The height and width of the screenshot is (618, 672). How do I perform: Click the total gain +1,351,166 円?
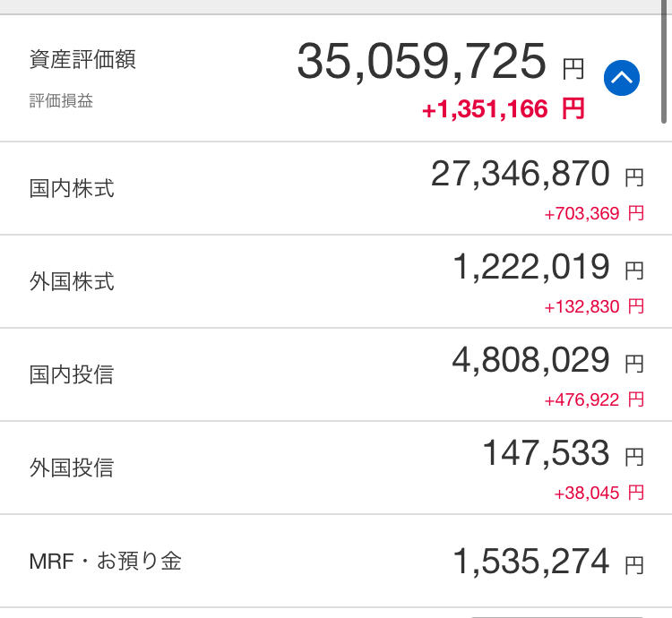pos(504,108)
